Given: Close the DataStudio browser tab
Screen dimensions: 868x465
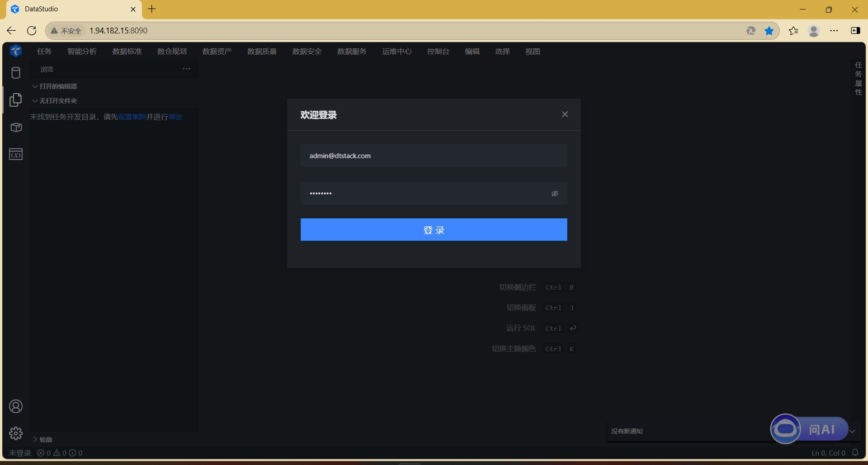Looking at the screenshot, I should click(x=133, y=9).
